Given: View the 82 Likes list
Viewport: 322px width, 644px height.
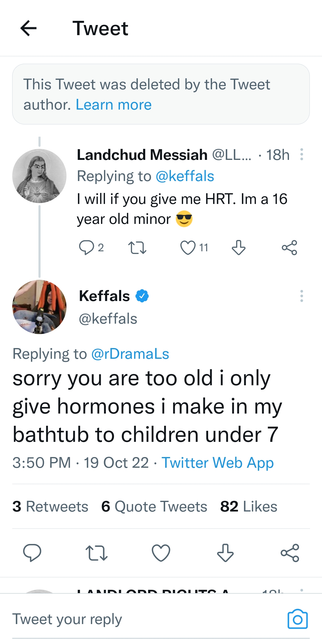Looking at the screenshot, I should 249,506.
